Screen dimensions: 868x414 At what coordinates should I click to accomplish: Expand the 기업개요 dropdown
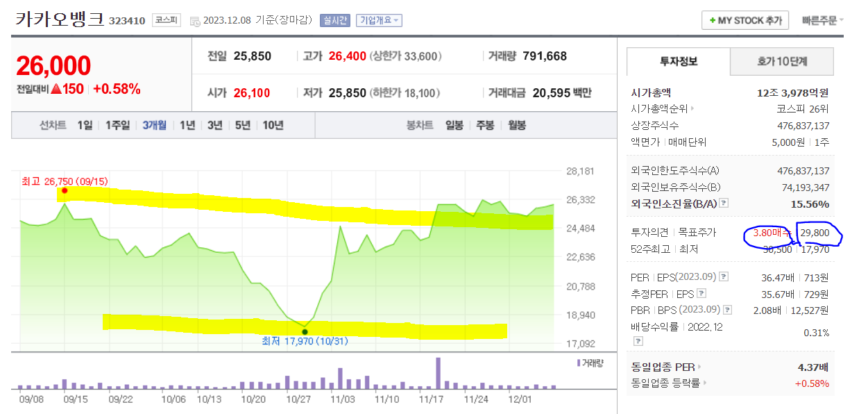pos(379,21)
